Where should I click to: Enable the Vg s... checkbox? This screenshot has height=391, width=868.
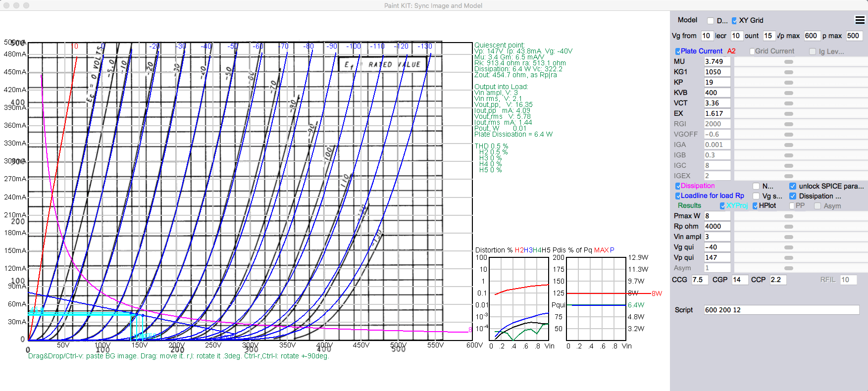pyautogui.click(x=756, y=196)
